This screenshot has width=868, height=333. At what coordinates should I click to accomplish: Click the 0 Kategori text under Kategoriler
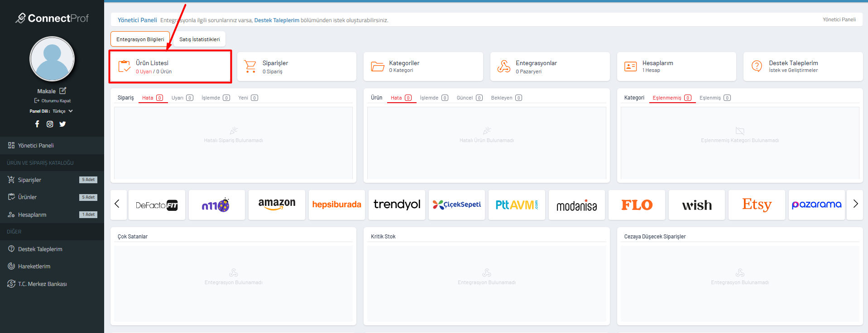(x=401, y=70)
